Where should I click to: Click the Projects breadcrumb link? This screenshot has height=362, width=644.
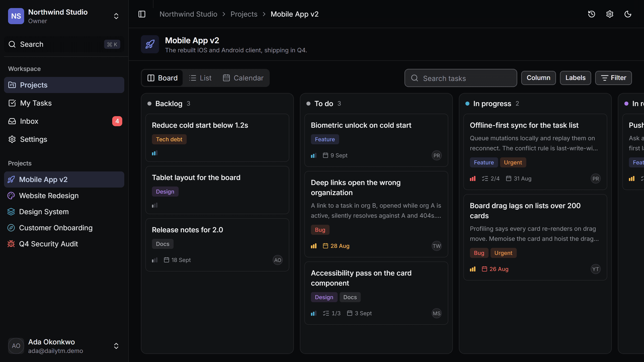[x=244, y=14]
